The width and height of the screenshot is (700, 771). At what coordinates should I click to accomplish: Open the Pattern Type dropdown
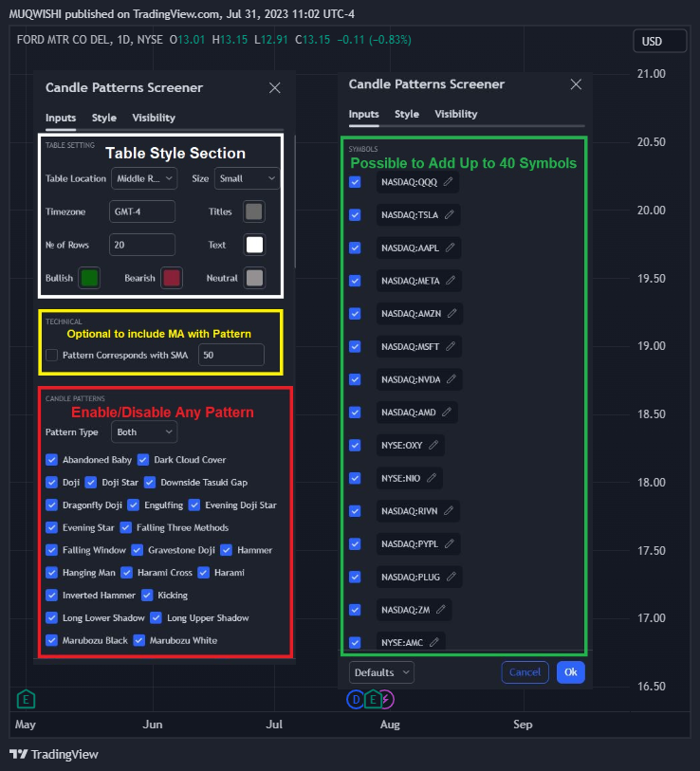tap(144, 432)
